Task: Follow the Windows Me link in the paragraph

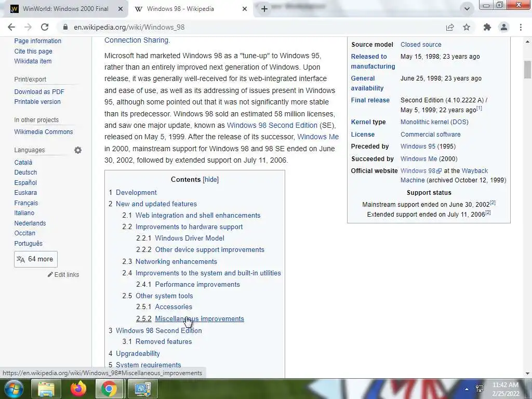Action: pyautogui.click(x=318, y=137)
